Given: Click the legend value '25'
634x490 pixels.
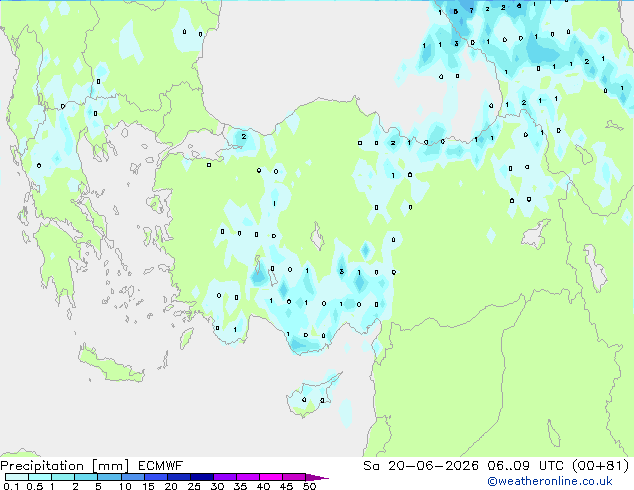Looking at the screenshot, I should (194, 486).
